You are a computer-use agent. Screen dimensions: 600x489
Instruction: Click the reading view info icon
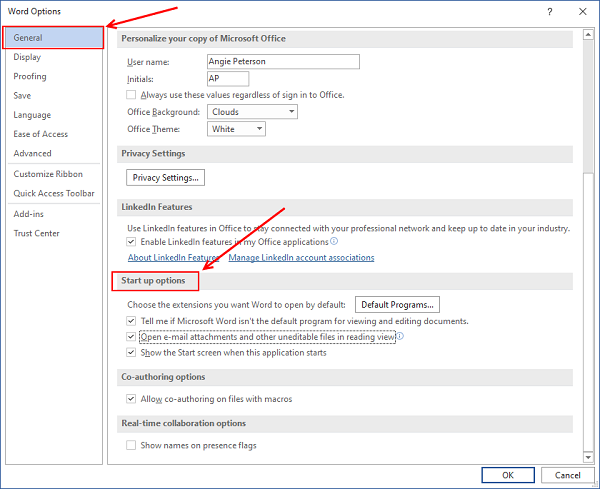tap(399, 337)
